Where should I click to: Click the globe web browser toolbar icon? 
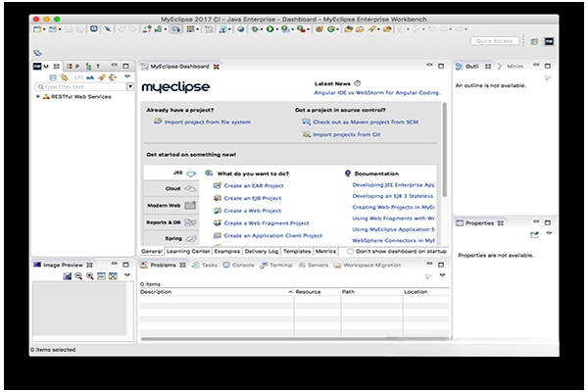241,28
